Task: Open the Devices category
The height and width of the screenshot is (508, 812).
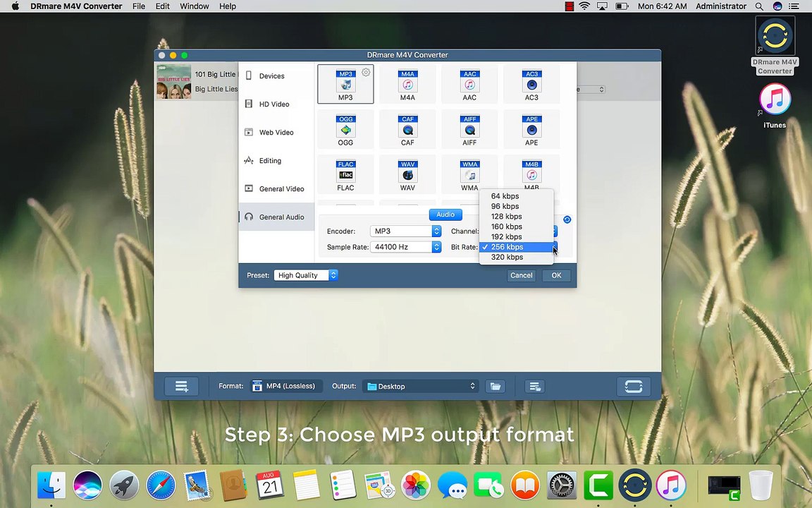Action: pyautogui.click(x=276, y=75)
